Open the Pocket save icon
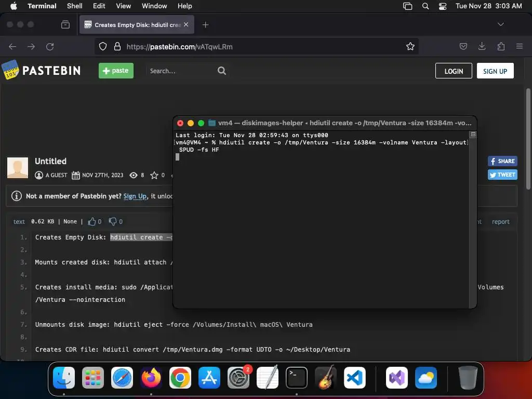Image resolution: width=532 pixels, height=399 pixels. click(x=463, y=46)
